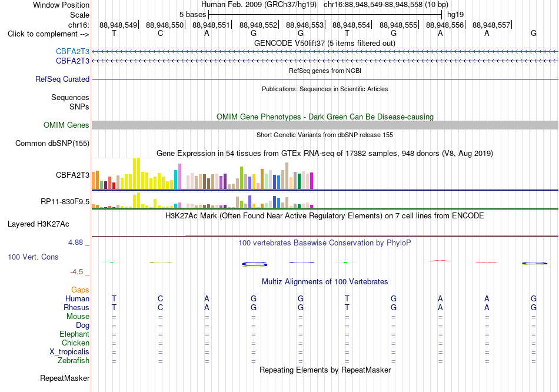Click the hg19 label beside the scale bar

[x=455, y=15]
